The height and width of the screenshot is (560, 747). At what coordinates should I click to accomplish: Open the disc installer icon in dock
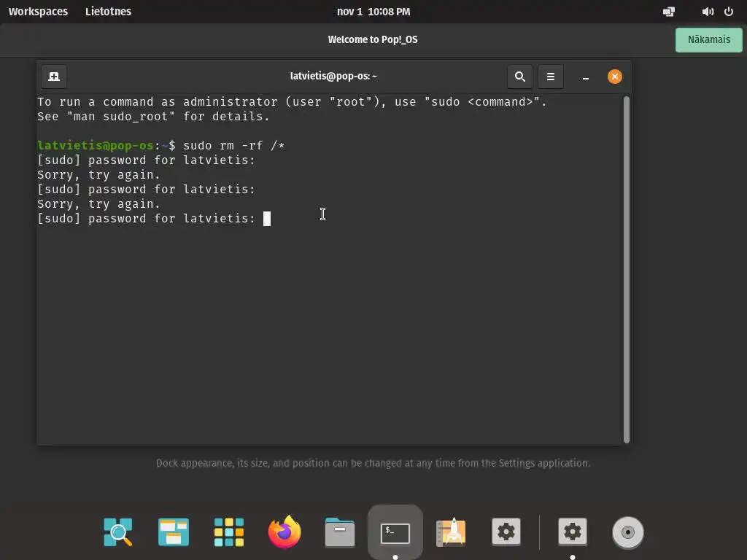[x=628, y=532]
